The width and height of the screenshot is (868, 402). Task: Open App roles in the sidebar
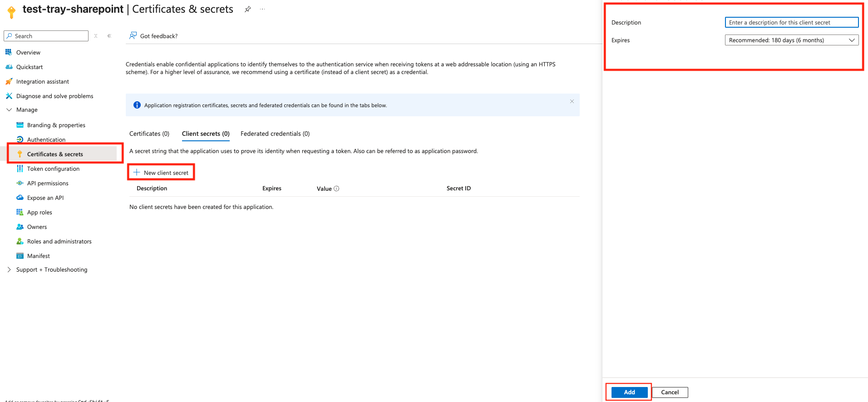pos(39,212)
